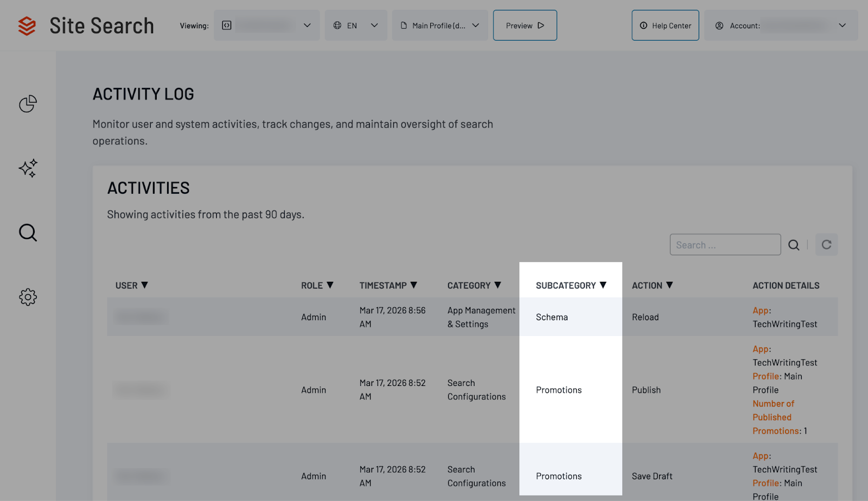Click Search Configurations in the Publish row
868x501 pixels.
pyautogui.click(x=476, y=390)
